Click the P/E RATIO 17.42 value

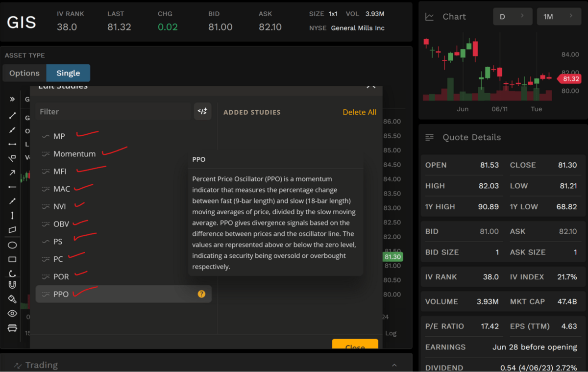pyautogui.click(x=490, y=326)
